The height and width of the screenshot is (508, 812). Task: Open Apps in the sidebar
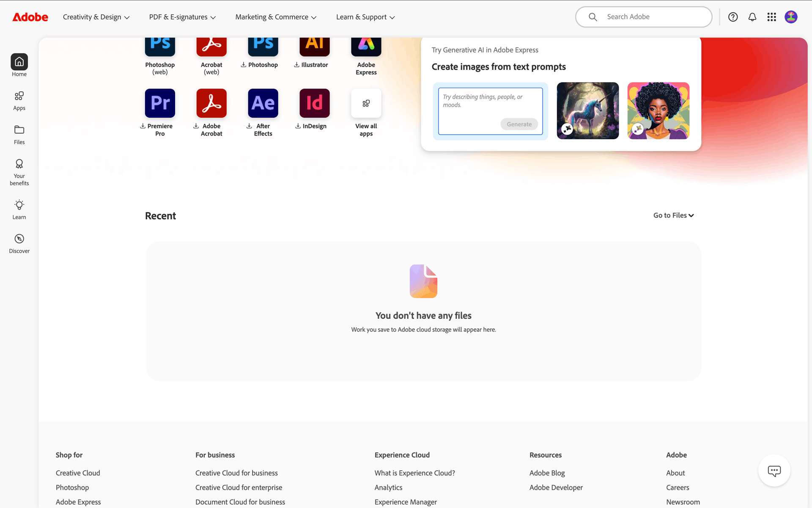pyautogui.click(x=19, y=101)
